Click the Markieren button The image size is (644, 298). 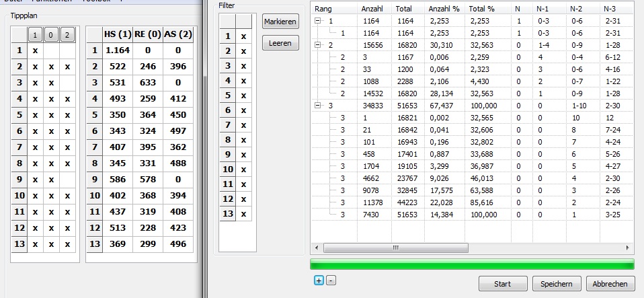click(x=280, y=22)
